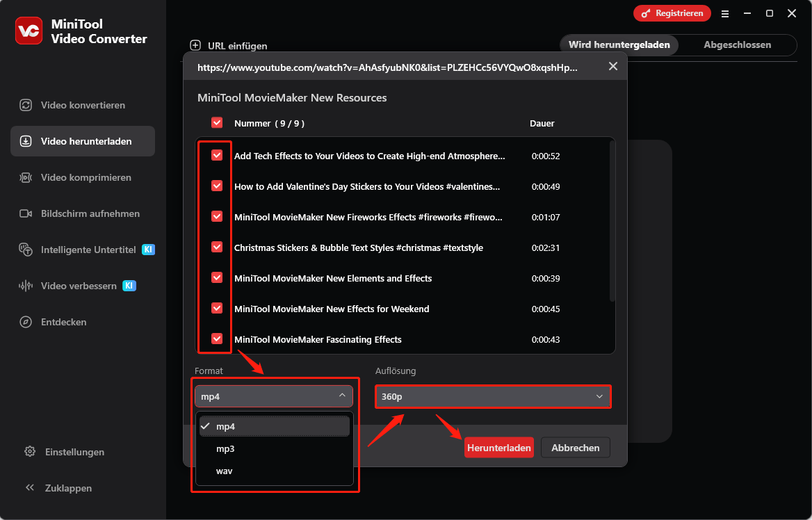Viewport: 812px width, 520px height.
Task: Click the Video konvertieren sidebar icon
Action: [x=25, y=105]
